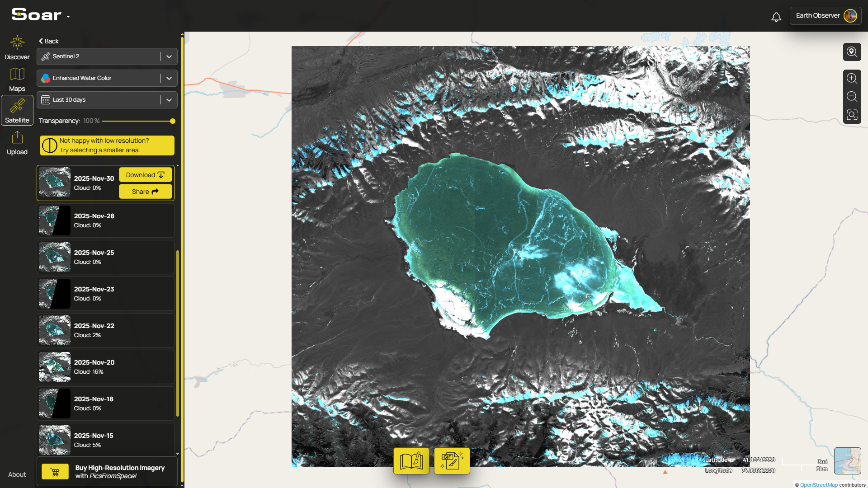Click Back to return to previous panel

(48, 41)
